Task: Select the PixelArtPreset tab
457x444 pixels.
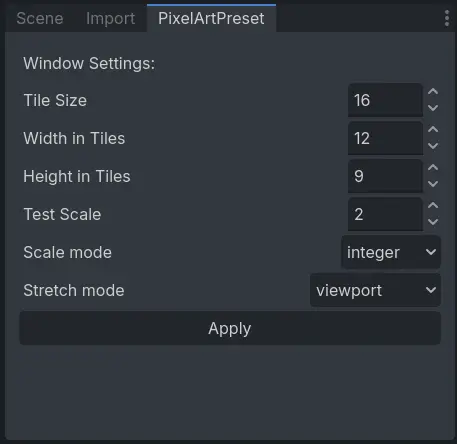Action: tap(211, 18)
